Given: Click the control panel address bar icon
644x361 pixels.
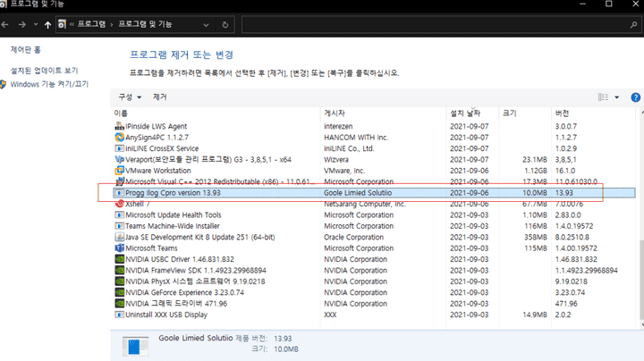Looking at the screenshot, I should [62, 24].
